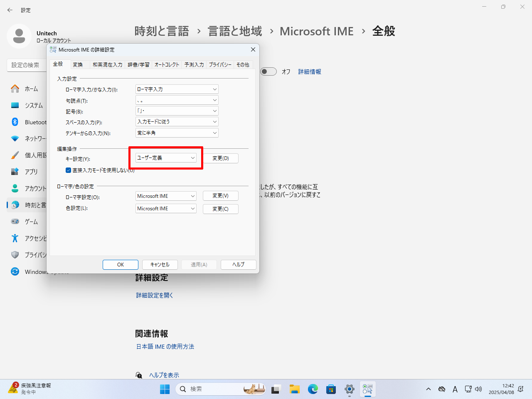
Task: Open the 日本語 IME の使用方法 link
Action: pyautogui.click(x=165, y=347)
